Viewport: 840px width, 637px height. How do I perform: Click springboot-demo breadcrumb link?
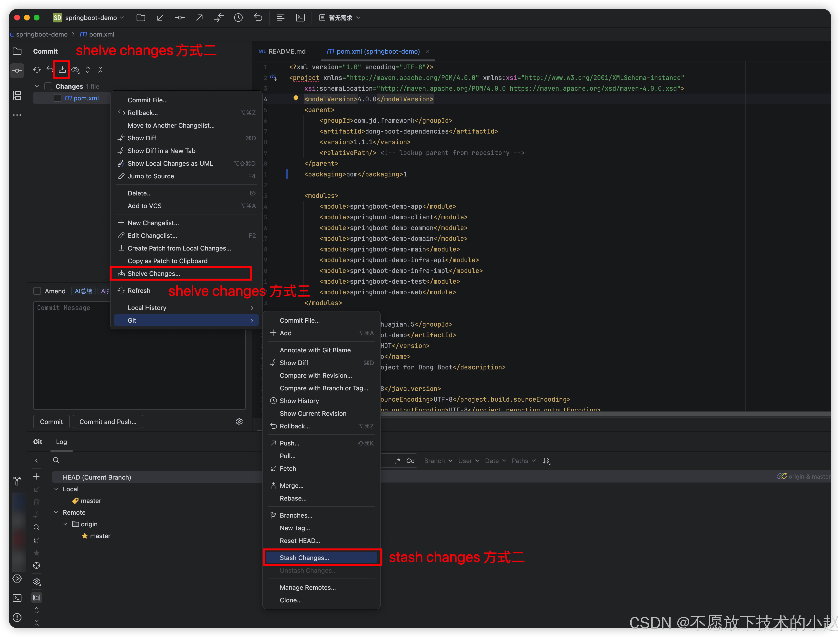[x=41, y=34]
